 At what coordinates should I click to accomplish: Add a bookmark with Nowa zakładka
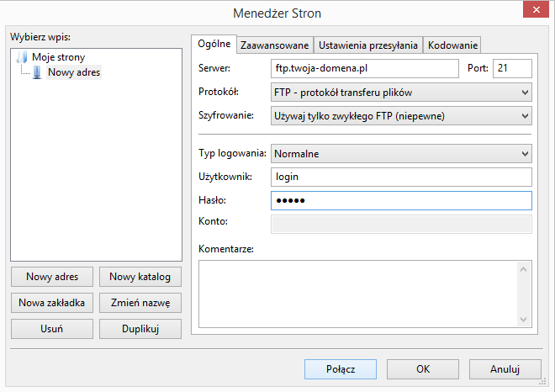pyautogui.click(x=52, y=303)
